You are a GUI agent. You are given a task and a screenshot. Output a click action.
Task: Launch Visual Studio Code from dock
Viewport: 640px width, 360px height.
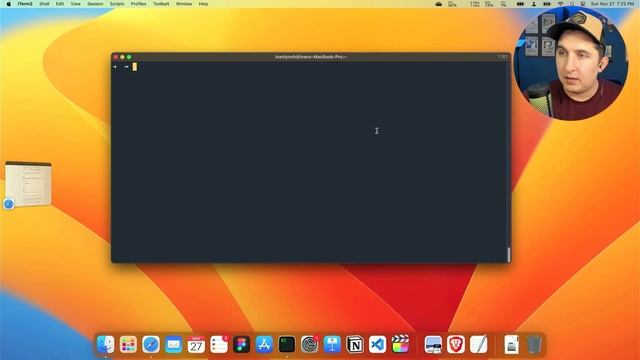point(378,344)
